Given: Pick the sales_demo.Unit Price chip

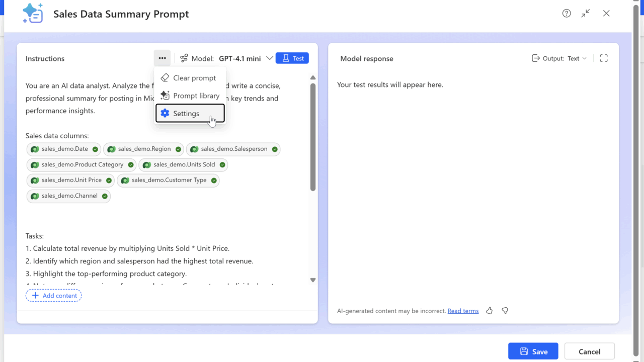Looking at the screenshot, I should [x=70, y=180].
